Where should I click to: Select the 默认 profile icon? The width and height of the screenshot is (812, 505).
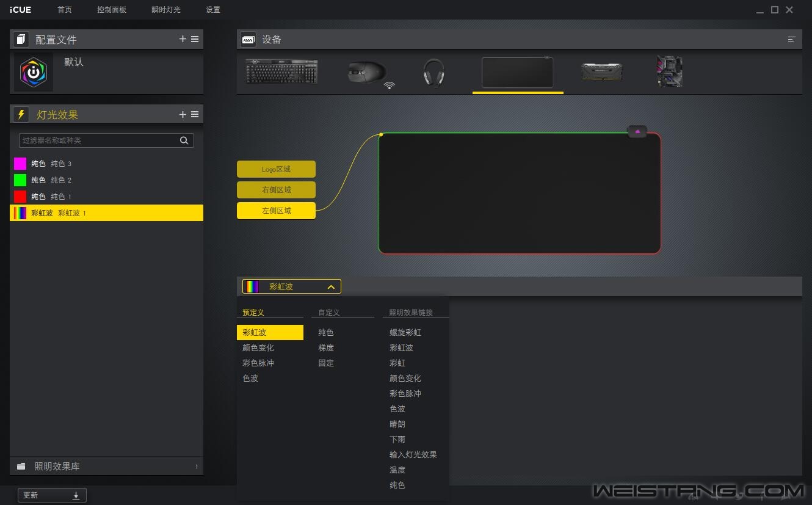(34, 73)
